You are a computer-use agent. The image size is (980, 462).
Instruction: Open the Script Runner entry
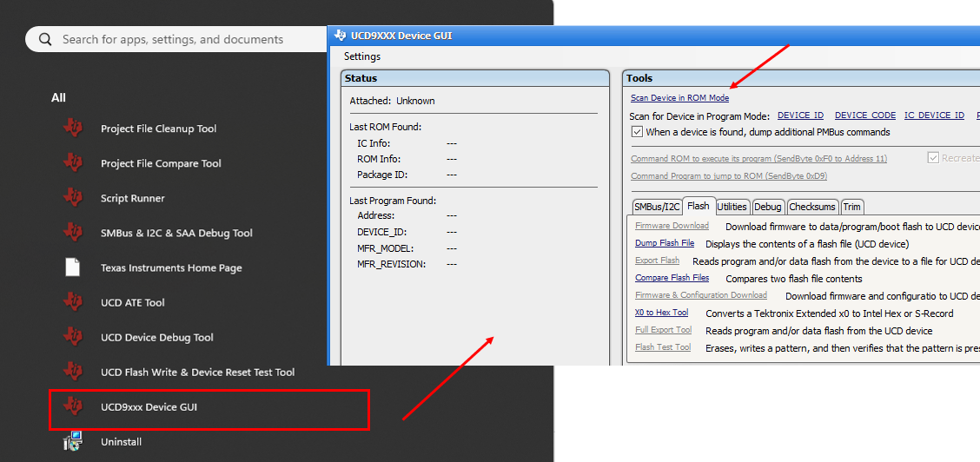click(x=133, y=199)
